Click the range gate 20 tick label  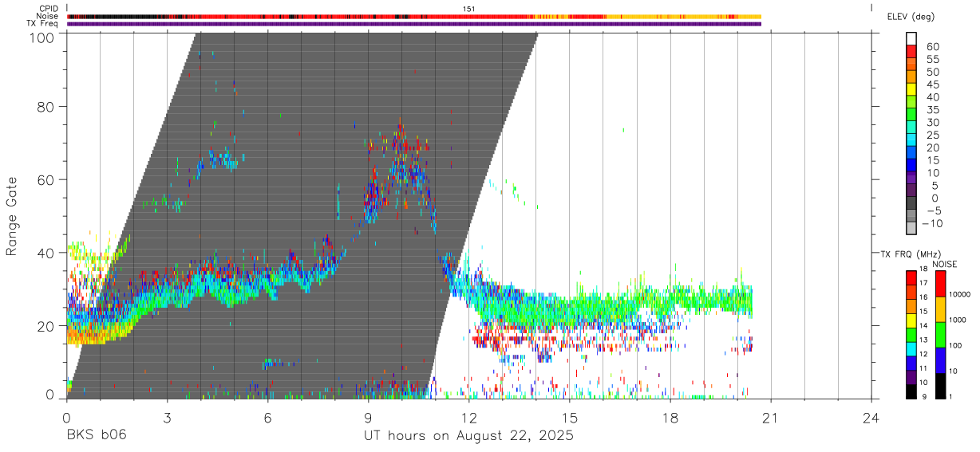(x=47, y=326)
